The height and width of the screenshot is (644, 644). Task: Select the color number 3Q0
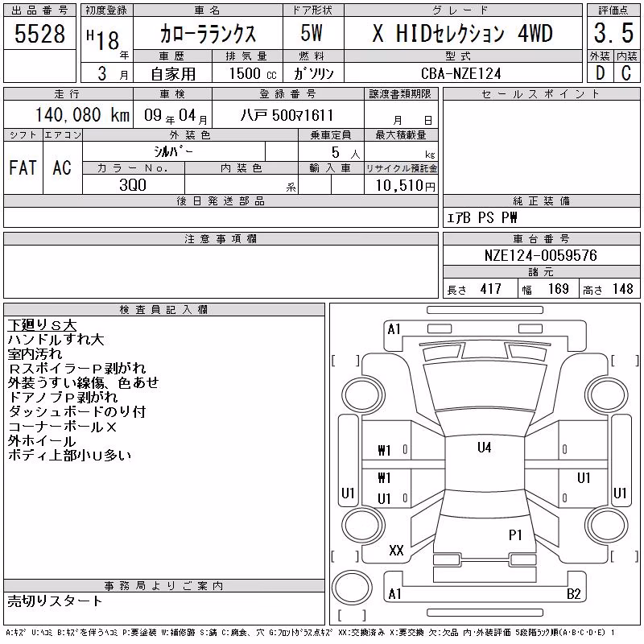pos(133,185)
